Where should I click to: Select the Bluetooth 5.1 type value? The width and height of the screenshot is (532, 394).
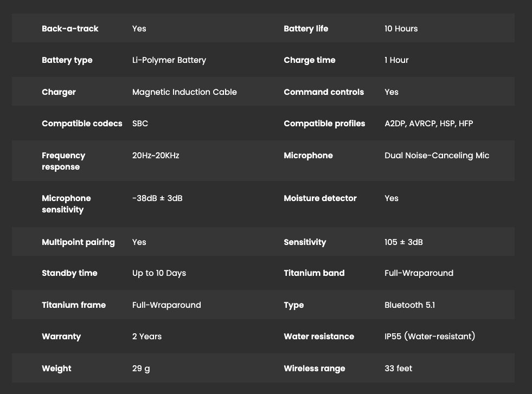[x=409, y=305]
